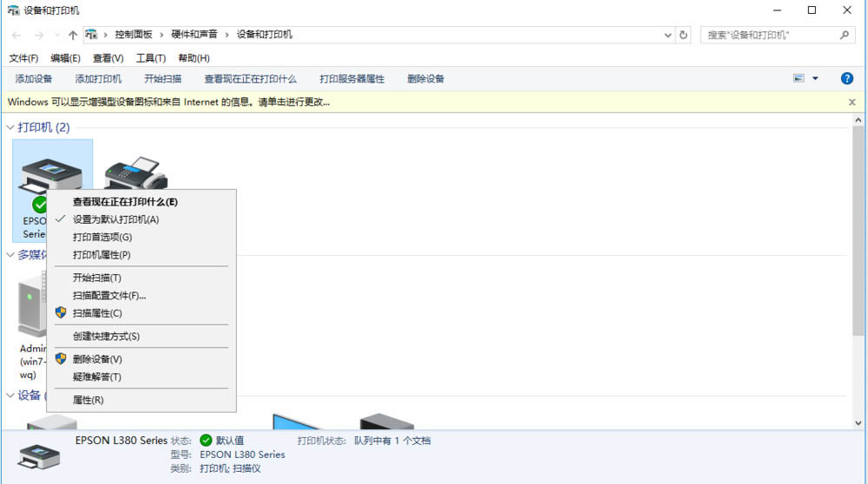The width and height of the screenshot is (868, 484).
Task: Click the refresh icon beside the address bar
Action: point(683,35)
